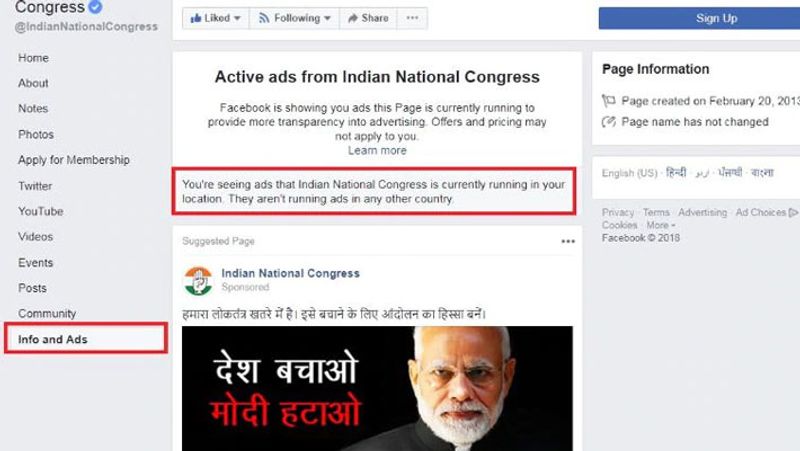Open the Following dropdown
The image size is (800, 451).
(x=294, y=18)
